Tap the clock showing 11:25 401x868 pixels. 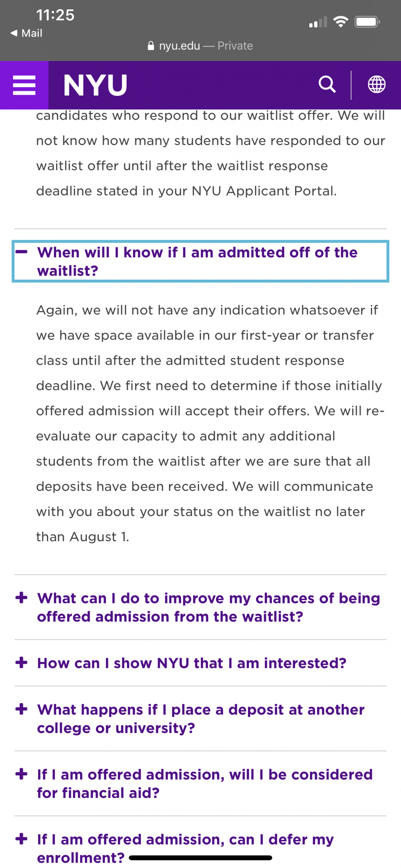click(x=55, y=15)
